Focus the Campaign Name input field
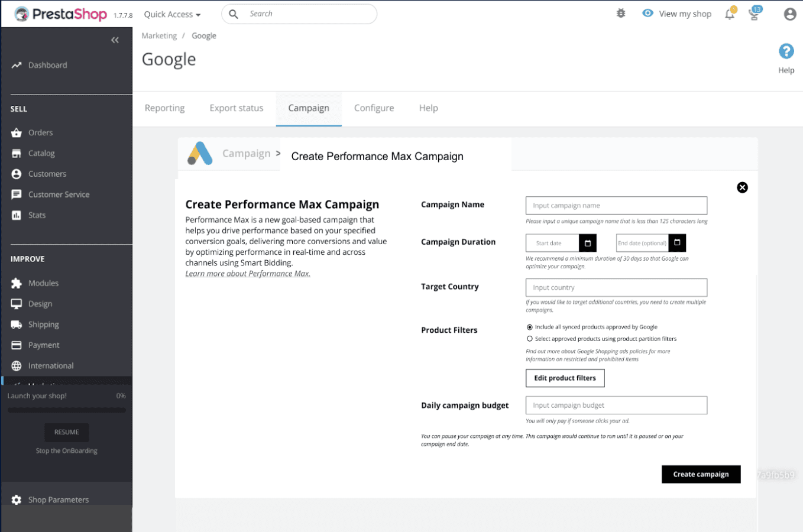803x532 pixels. coord(616,206)
